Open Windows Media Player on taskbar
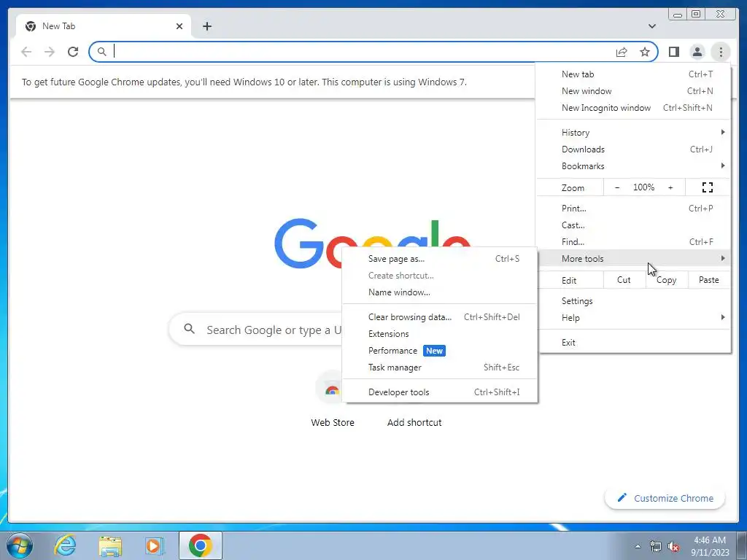The width and height of the screenshot is (747, 560). coord(154,545)
